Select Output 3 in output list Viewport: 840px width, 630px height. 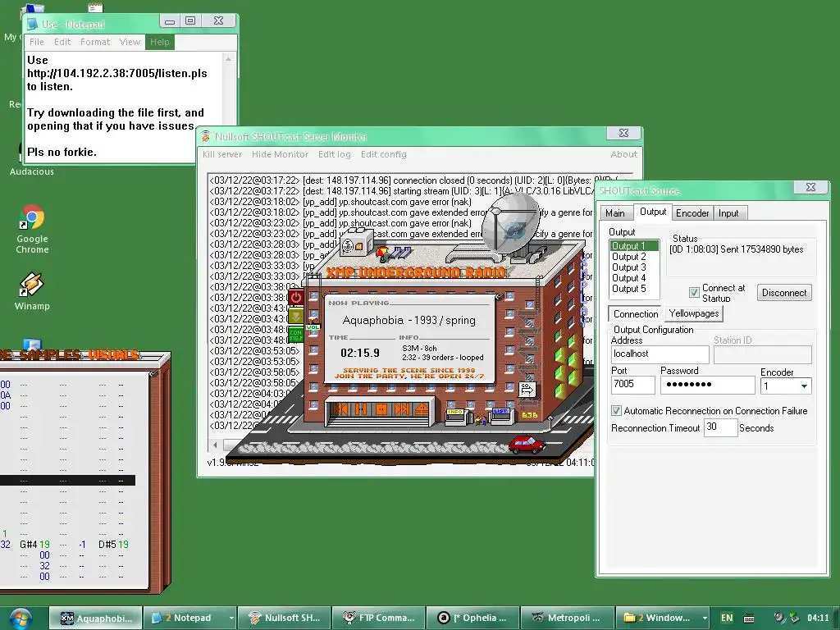tap(635, 267)
